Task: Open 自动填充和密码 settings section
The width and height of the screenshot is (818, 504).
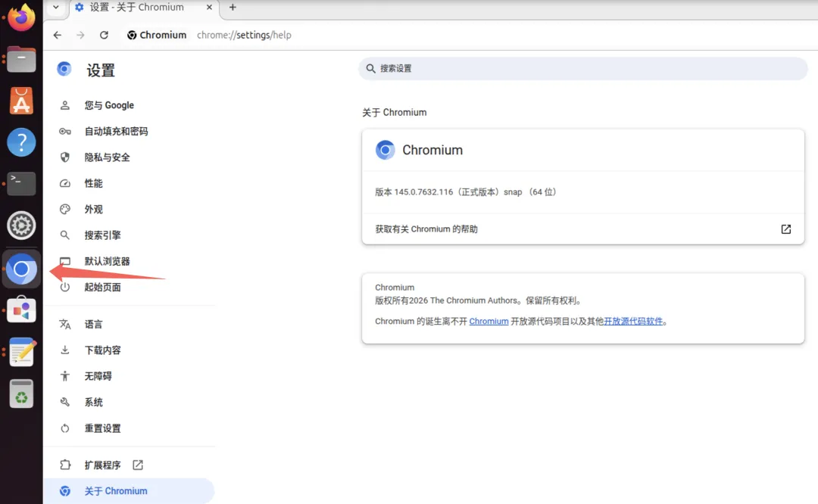Action: [130, 132]
